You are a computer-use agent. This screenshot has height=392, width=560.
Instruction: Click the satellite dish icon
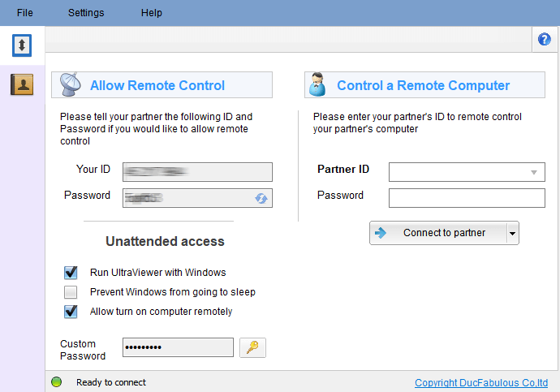[x=70, y=84]
